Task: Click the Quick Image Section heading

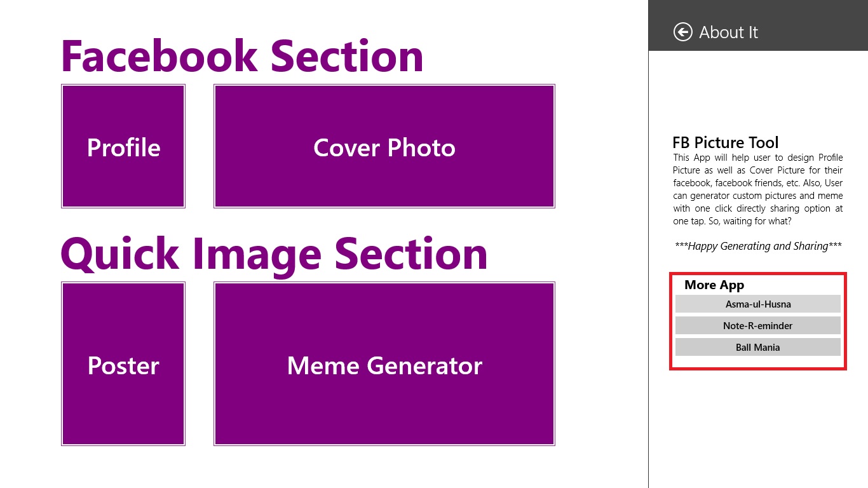Action: tap(274, 254)
